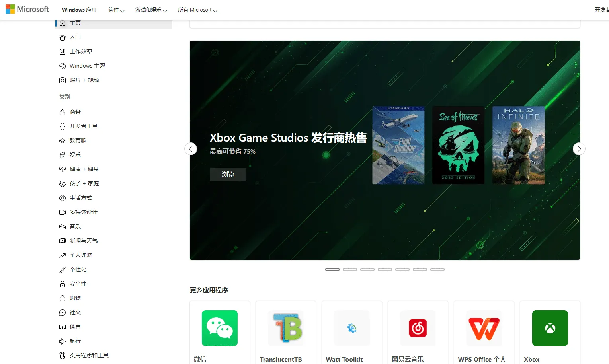The width and height of the screenshot is (609, 364).
Task: Click the video icon for 多媒体设计
Action: coord(62,212)
